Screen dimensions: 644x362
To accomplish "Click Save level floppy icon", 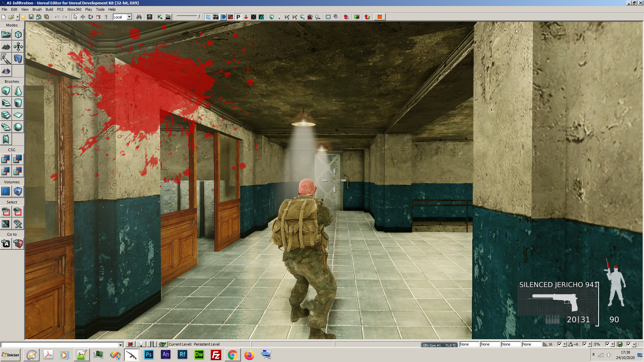I will (x=31, y=17).
